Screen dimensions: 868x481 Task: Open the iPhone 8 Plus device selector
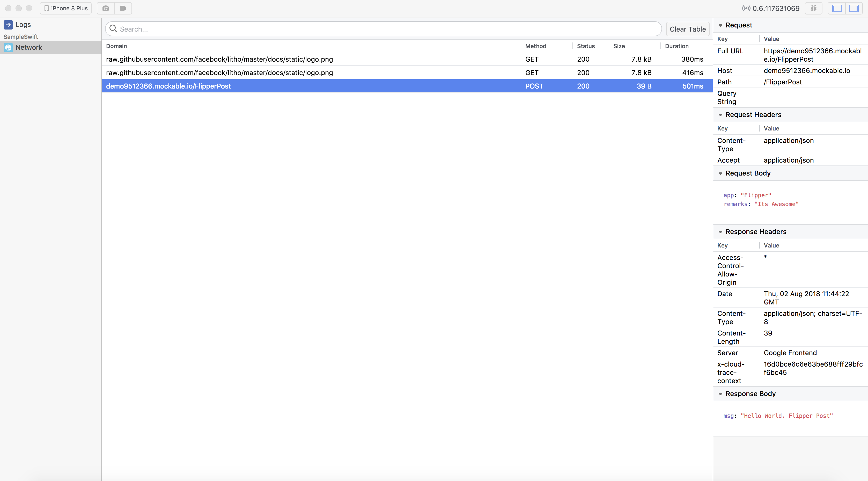pyautogui.click(x=66, y=9)
